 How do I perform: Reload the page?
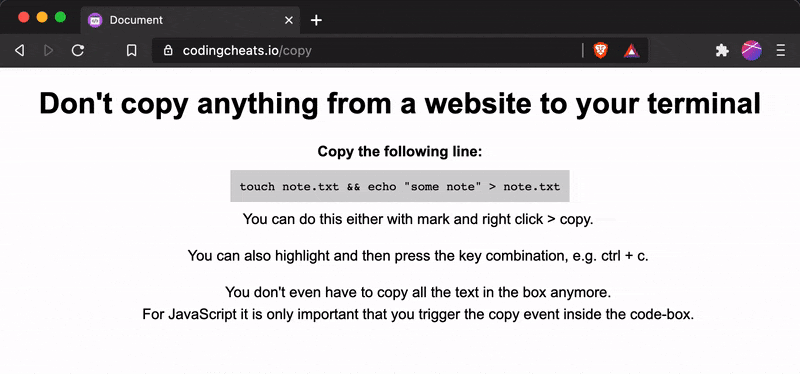click(78, 50)
